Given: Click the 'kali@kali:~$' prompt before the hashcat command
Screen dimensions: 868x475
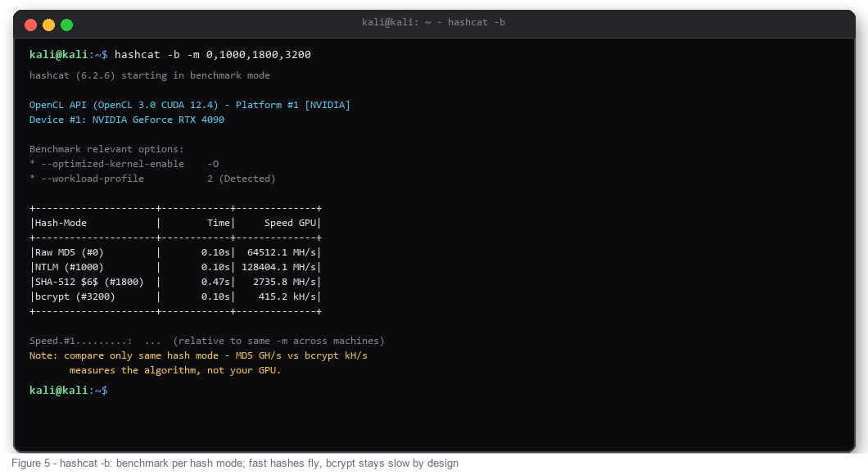Looking at the screenshot, I should (x=69, y=54).
